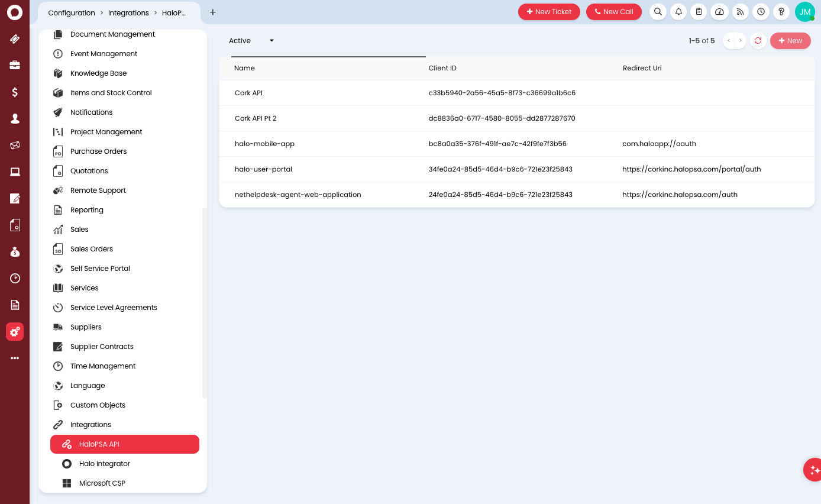The image size is (821, 504).
Task: Click the New Call button
Action: coord(614,12)
